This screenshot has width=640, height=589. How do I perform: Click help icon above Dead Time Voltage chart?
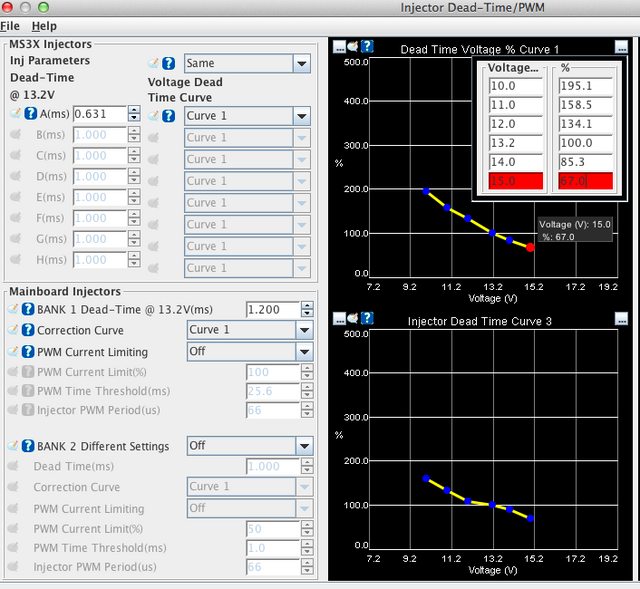click(x=368, y=46)
